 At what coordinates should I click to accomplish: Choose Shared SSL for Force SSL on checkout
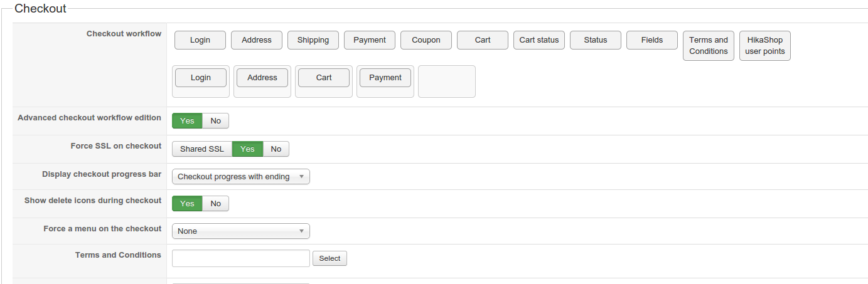(202, 149)
